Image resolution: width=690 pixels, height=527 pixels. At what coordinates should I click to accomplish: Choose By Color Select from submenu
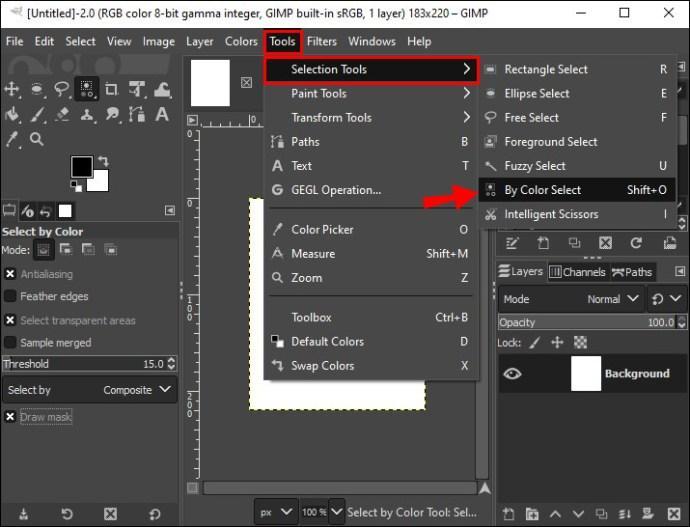click(577, 190)
